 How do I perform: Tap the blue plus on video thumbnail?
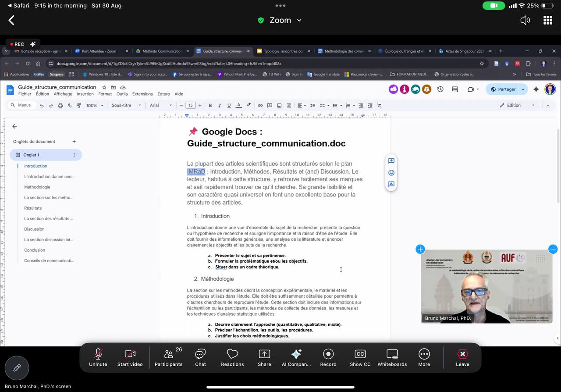(420, 249)
